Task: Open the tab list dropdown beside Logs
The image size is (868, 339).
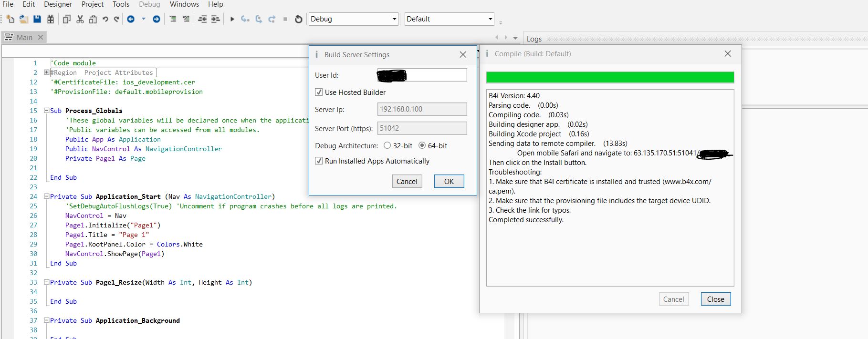Action: click(515, 38)
